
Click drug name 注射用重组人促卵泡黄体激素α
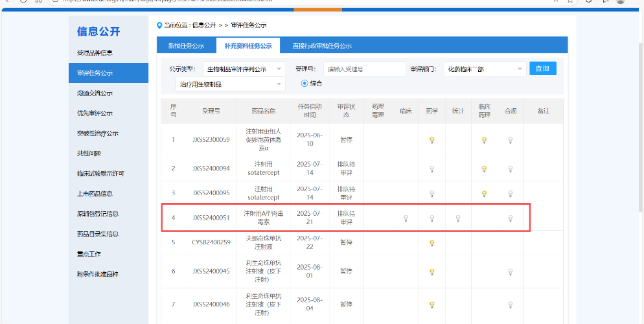(263, 140)
